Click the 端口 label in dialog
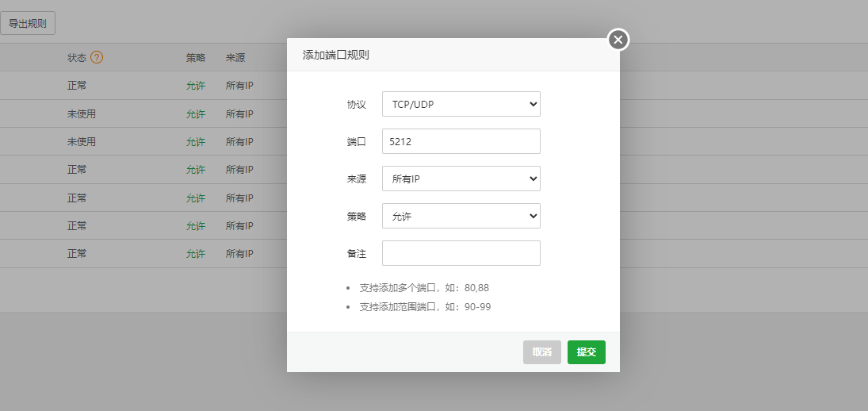Screen dimensions: 868x411 click(x=357, y=141)
